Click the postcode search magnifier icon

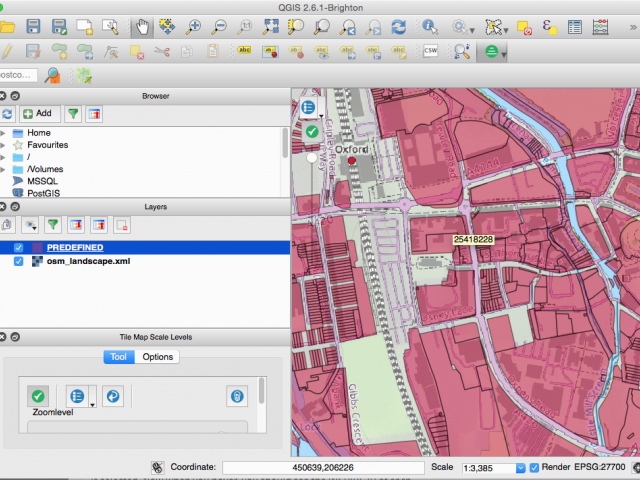click(x=53, y=76)
